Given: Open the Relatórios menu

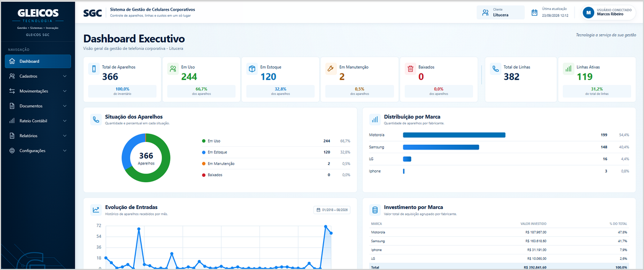Looking at the screenshot, I should pos(37,136).
